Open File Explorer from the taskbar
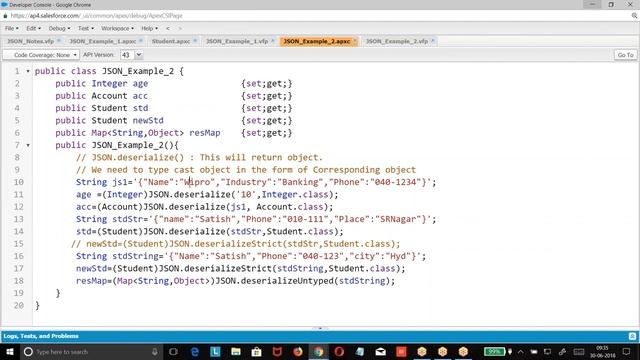The height and width of the screenshot is (360, 640). (x=236, y=351)
